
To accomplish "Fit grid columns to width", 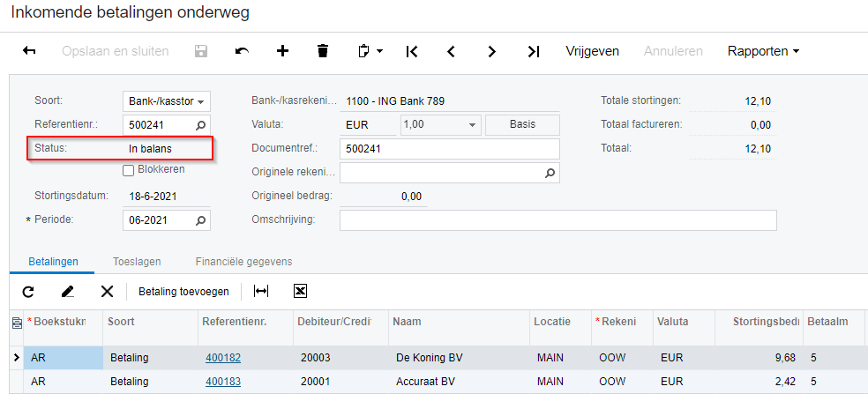I will pos(261,291).
